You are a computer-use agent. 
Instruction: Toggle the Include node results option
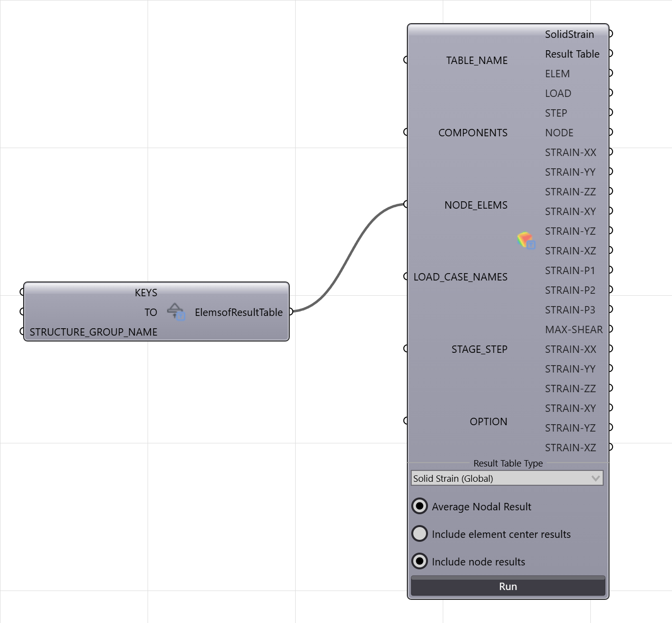pyautogui.click(x=420, y=561)
